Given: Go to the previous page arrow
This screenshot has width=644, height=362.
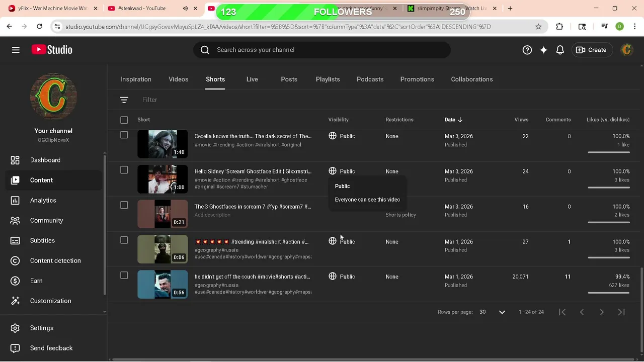Looking at the screenshot, I should (x=582, y=312).
